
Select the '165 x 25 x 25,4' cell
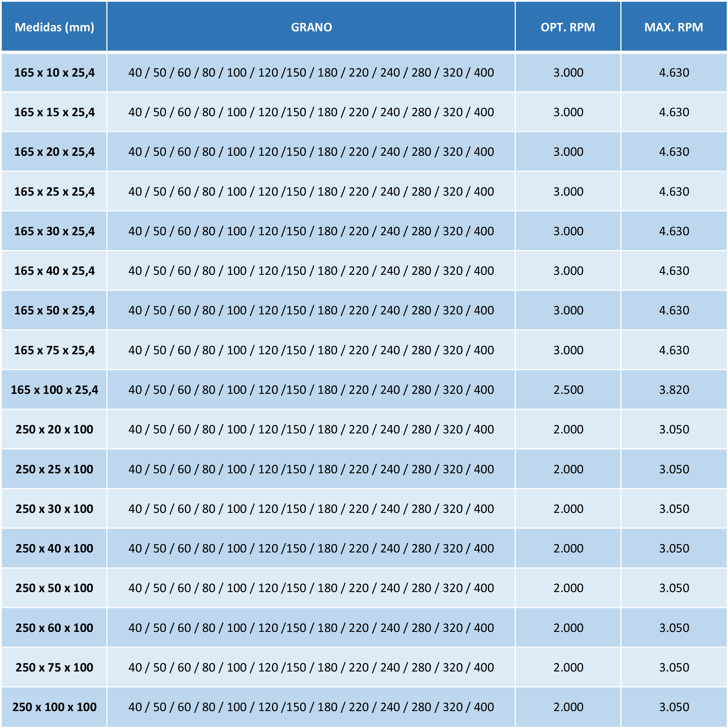point(54,192)
